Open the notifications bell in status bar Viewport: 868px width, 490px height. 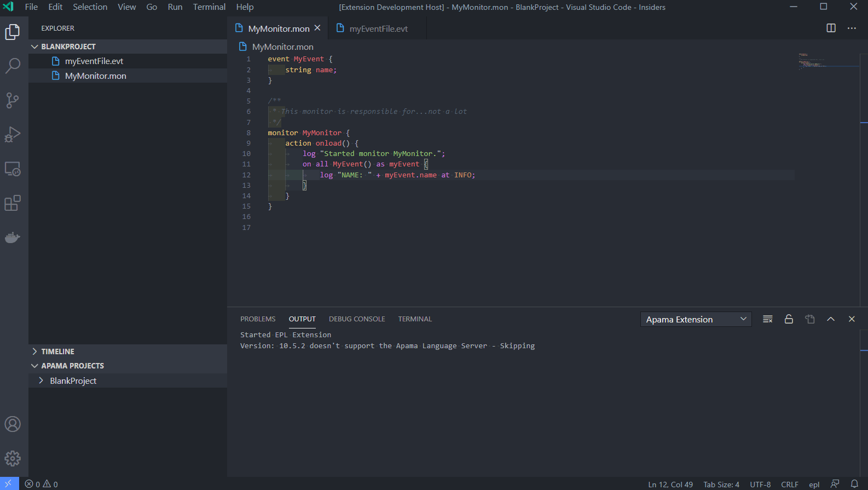[x=854, y=484]
